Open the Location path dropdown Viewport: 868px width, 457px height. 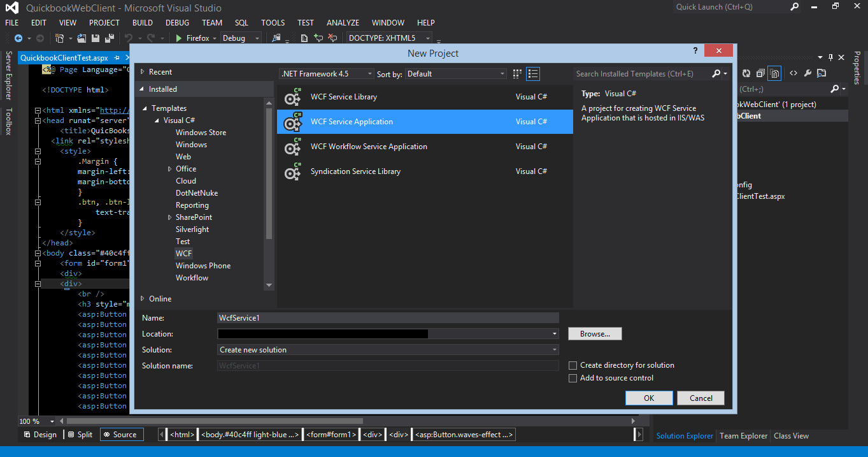(x=555, y=333)
